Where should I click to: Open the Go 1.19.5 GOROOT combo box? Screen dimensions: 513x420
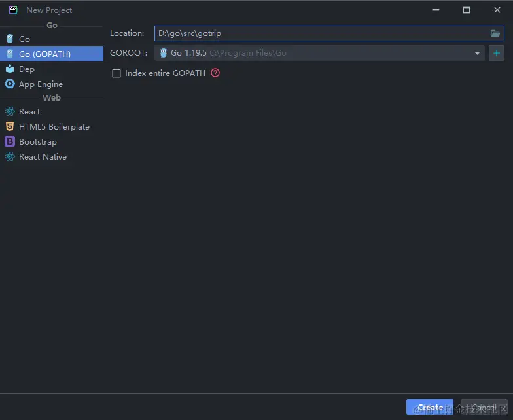pyautogui.click(x=319, y=53)
